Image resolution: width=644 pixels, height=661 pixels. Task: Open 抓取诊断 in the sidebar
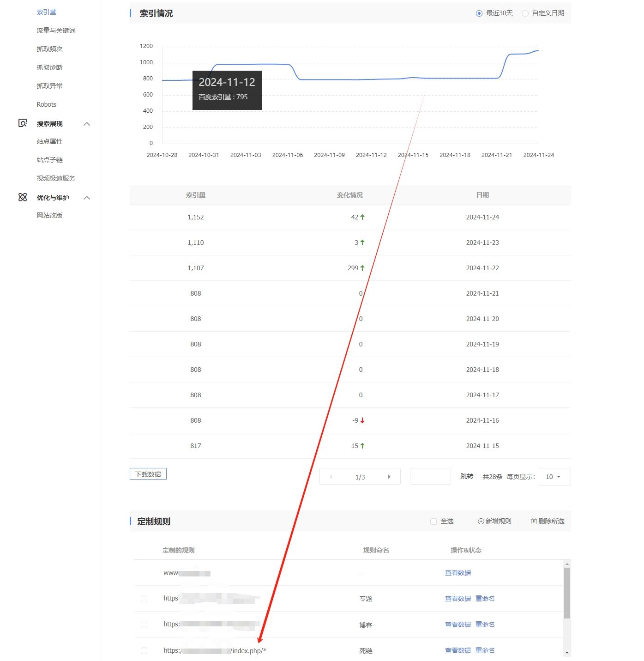coord(49,67)
